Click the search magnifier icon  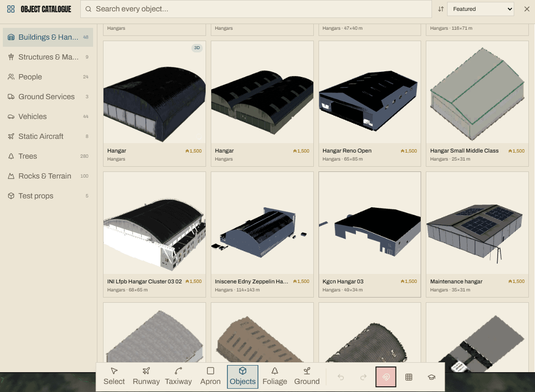(88, 9)
